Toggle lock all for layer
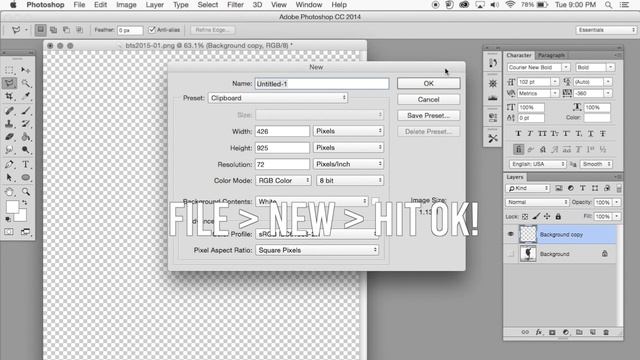 (x=558, y=216)
